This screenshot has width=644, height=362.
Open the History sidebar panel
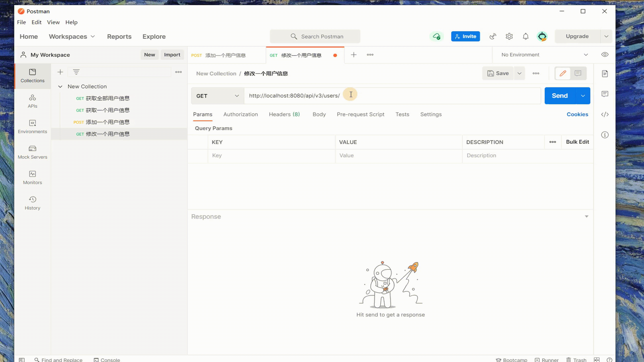33,203
